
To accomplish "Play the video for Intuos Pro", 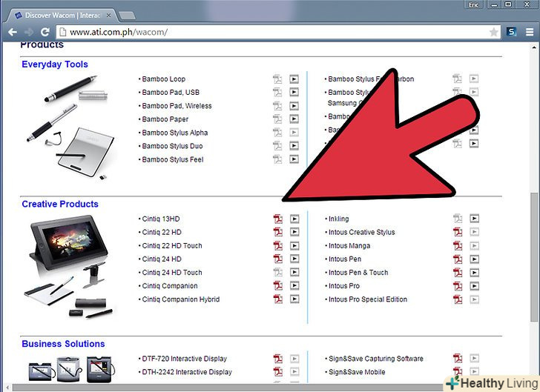I will pos(474,286).
